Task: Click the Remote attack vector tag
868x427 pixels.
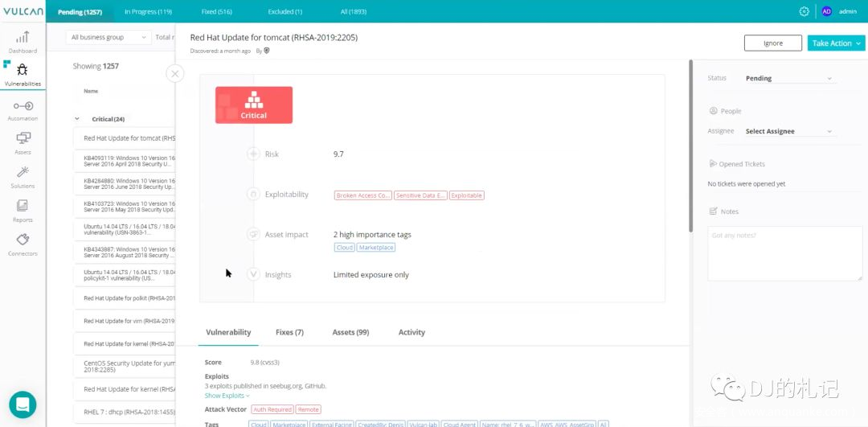Action: (x=309, y=409)
